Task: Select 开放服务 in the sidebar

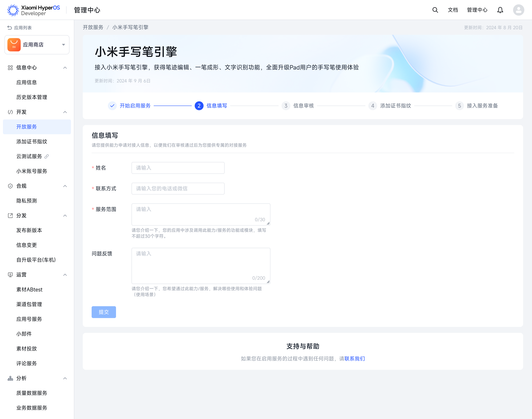Action: click(37, 127)
